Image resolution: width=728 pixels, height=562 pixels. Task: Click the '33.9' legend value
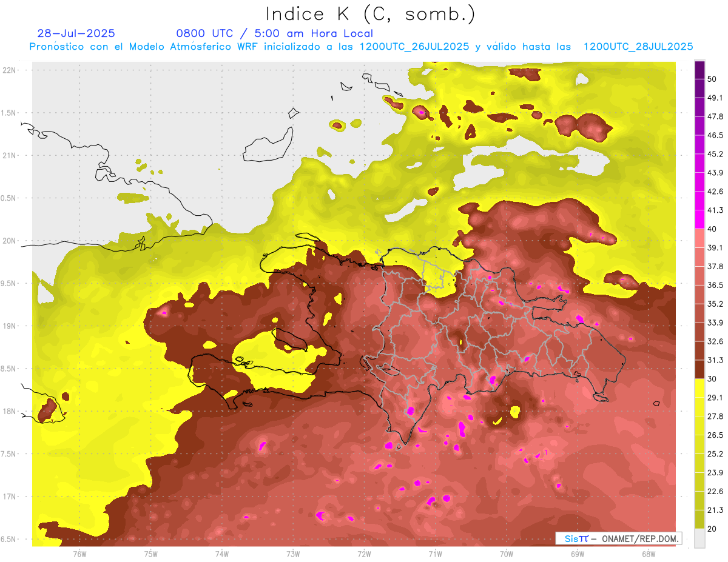click(x=715, y=323)
